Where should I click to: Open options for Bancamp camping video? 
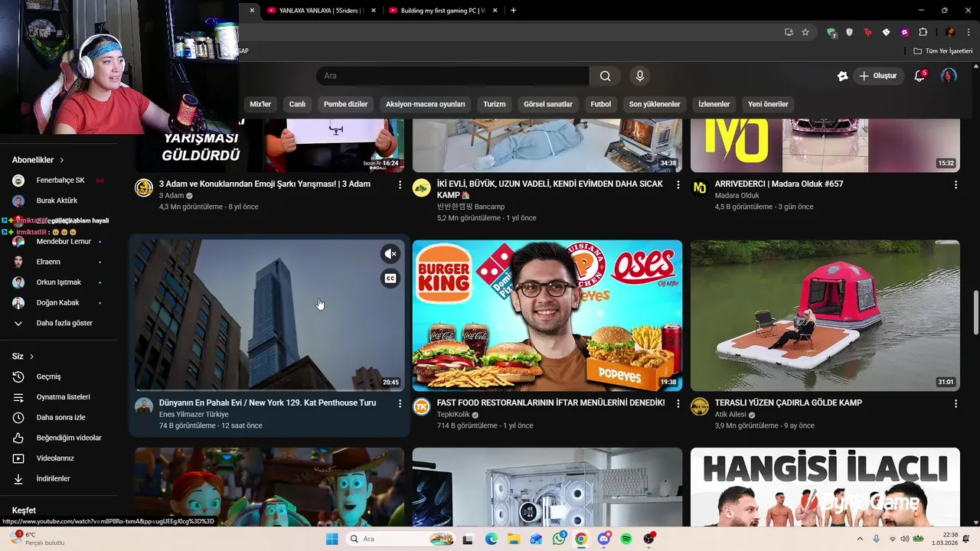(678, 184)
